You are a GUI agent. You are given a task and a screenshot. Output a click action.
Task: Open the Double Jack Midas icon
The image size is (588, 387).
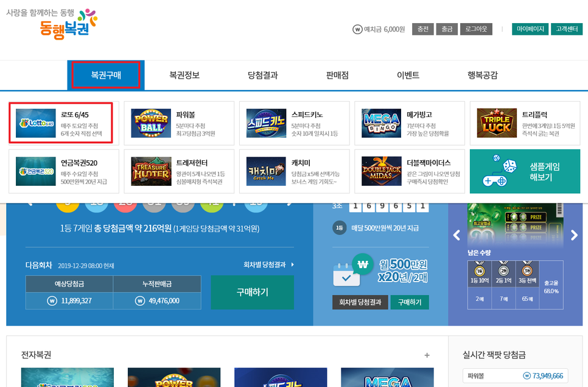[382, 171]
